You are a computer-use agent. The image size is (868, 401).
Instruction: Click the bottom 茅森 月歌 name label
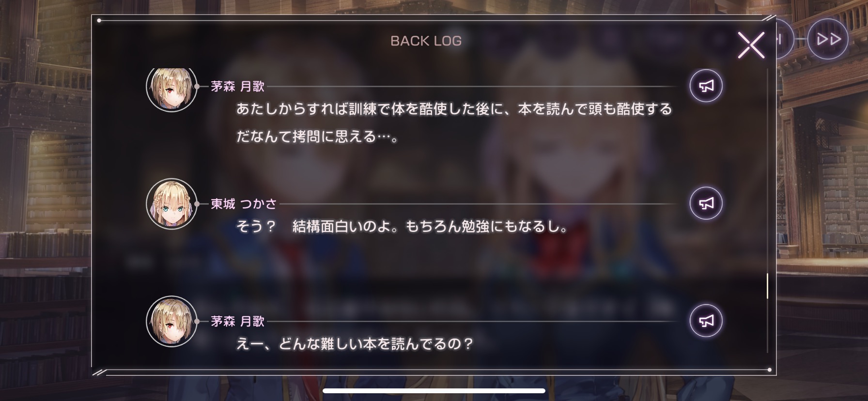tap(238, 321)
